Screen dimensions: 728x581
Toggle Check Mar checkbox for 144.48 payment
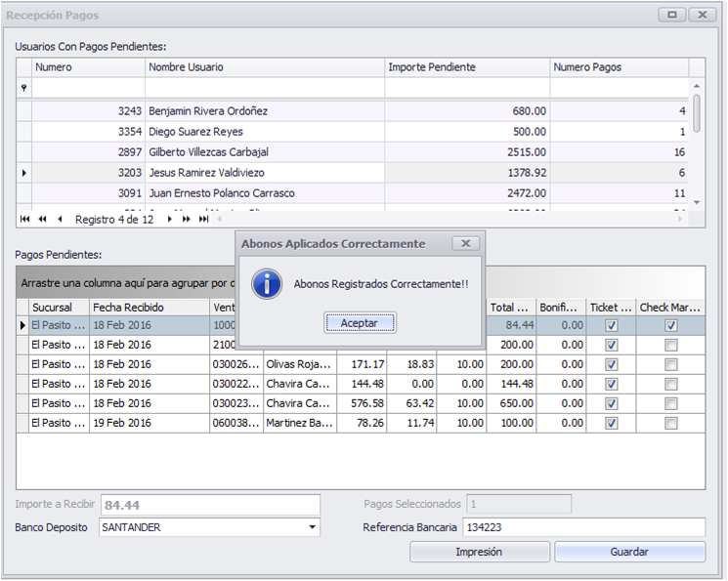click(670, 384)
